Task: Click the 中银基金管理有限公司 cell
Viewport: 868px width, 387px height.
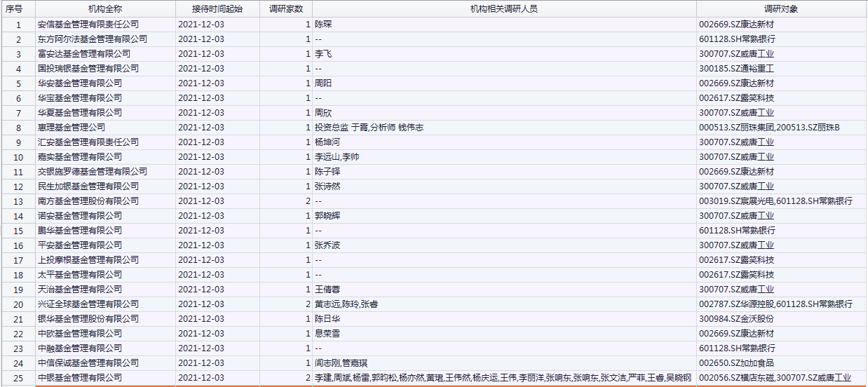Action: 80,378
